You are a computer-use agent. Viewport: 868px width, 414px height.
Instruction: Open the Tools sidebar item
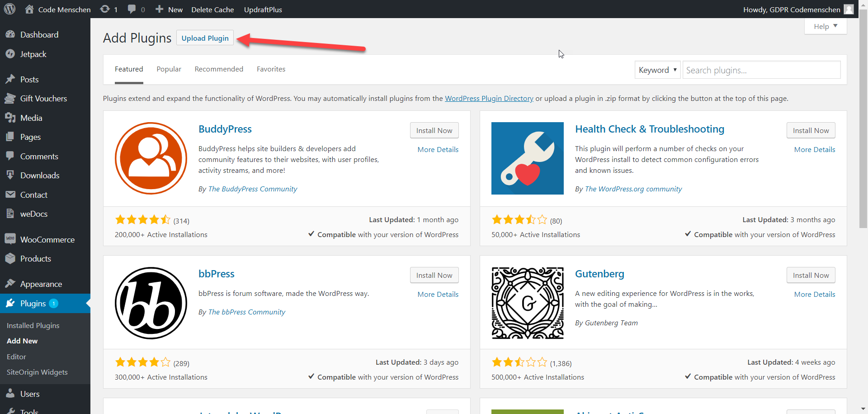(x=29, y=411)
